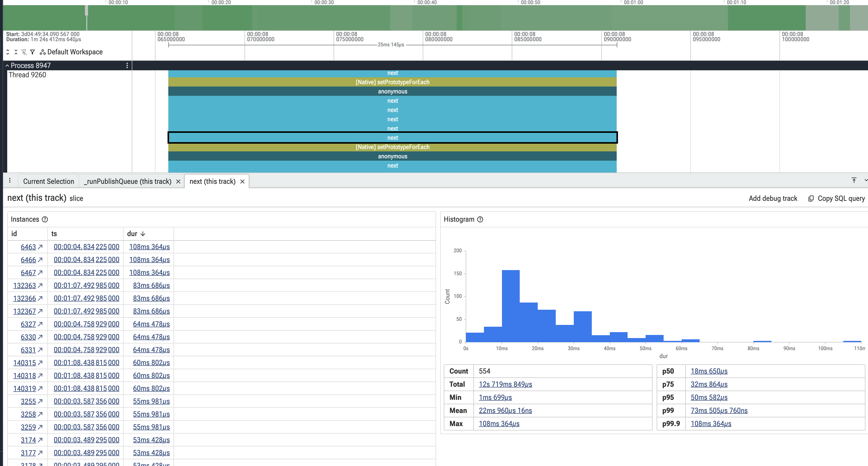Screen dimensions: 868x466
Task: Click the clear pinned tracks icon
Action: pyautogui.click(x=24, y=52)
